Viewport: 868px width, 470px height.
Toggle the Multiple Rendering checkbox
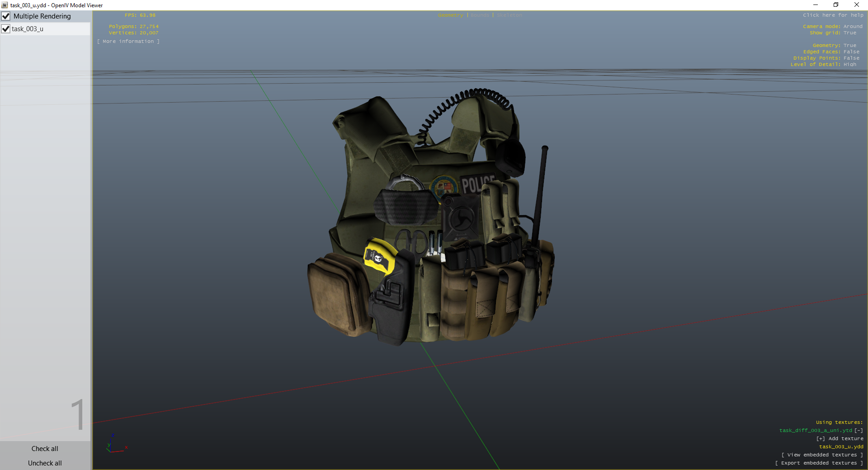pyautogui.click(x=6, y=16)
